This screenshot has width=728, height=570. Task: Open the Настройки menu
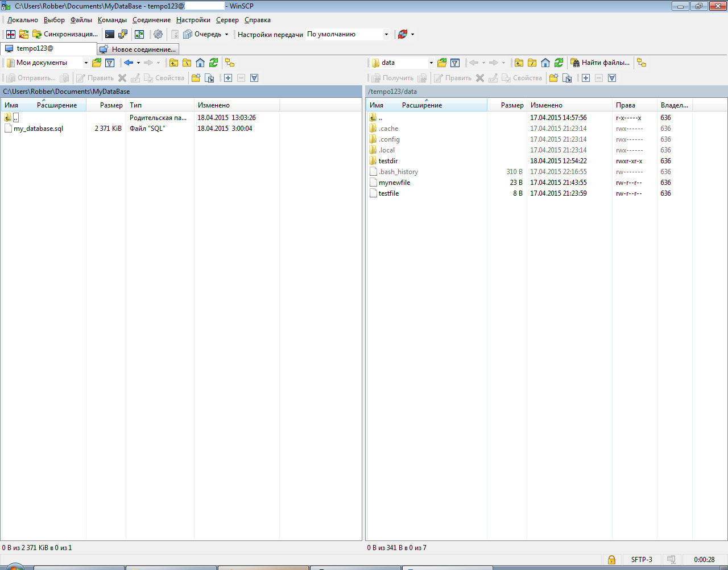pos(193,20)
